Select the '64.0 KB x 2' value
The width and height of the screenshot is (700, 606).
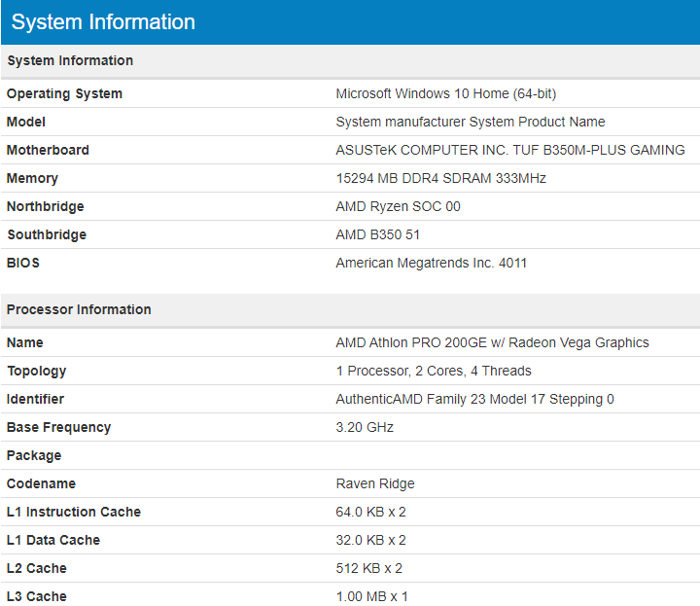tap(371, 512)
